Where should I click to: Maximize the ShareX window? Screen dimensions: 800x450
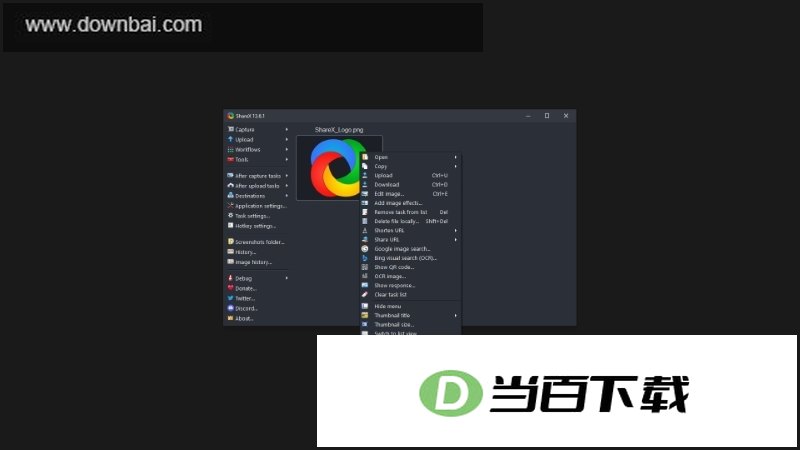click(x=547, y=116)
